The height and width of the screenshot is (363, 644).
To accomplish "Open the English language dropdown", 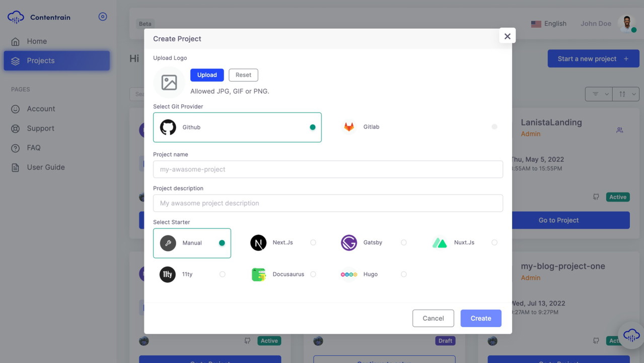I will click(x=549, y=24).
